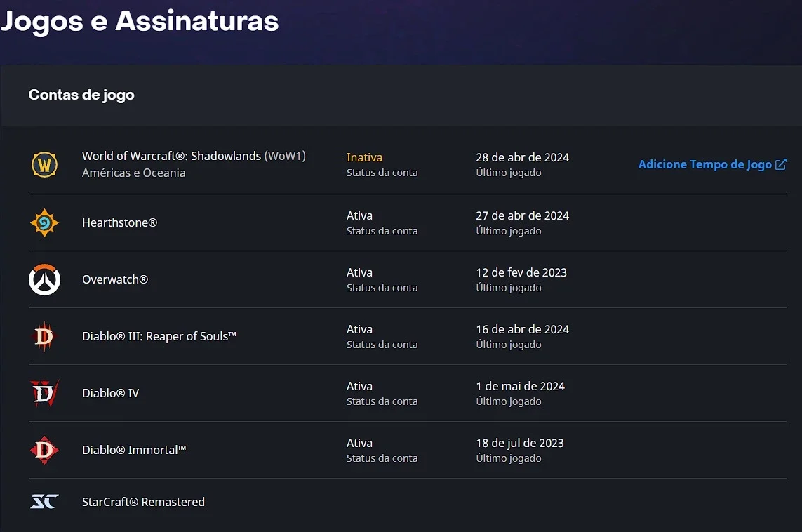802x532 pixels.
Task: Select the Diablo® Immortal™ game name
Action: pyautogui.click(x=134, y=450)
